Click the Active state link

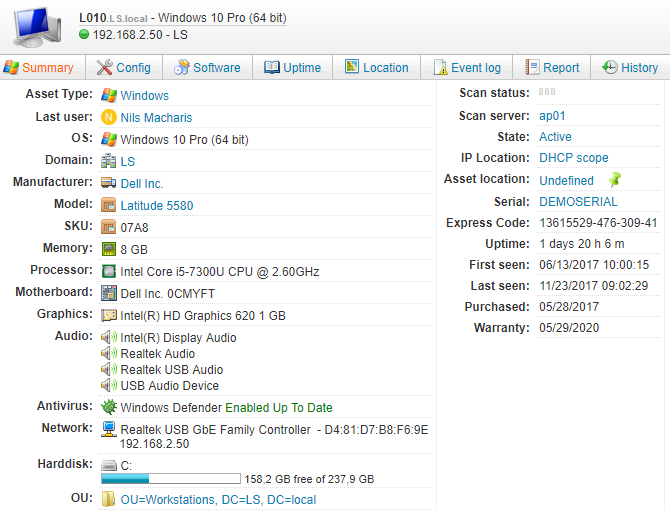coord(555,137)
